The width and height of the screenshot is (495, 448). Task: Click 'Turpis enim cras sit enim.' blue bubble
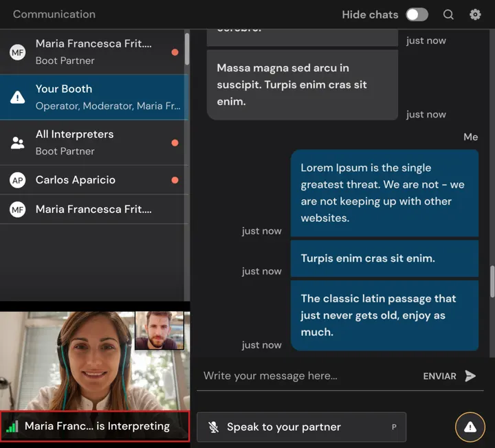384,258
